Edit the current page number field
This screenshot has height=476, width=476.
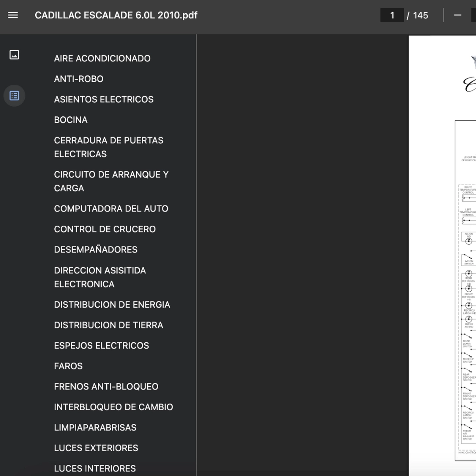click(x=392, y=15)
